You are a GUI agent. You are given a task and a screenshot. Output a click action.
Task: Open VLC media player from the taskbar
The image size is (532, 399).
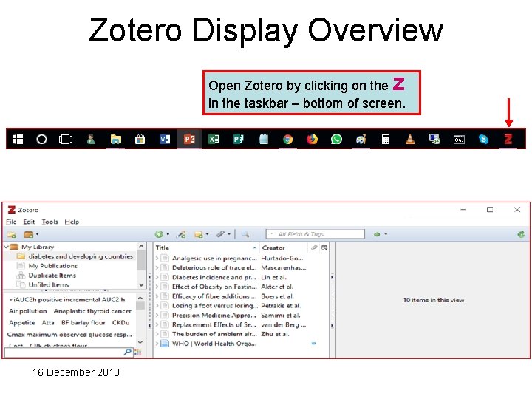410,139
